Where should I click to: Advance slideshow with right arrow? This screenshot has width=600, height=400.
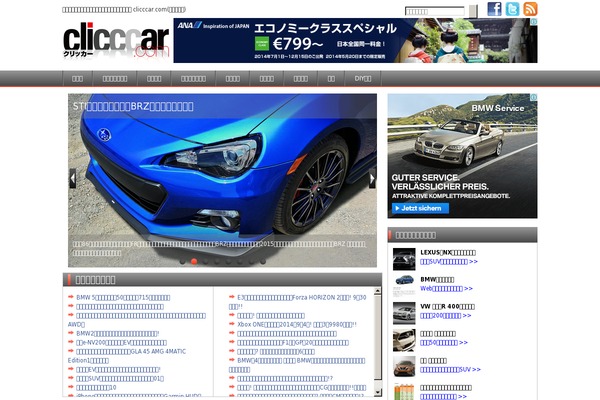(x=372, y=178)
